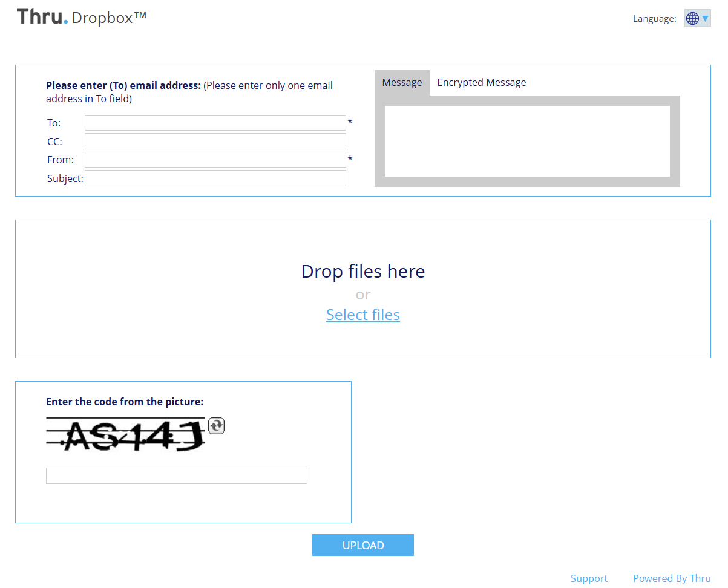This screenshot has height=588, width=728.
Task: Open the Encrypted Message tab
Action: pyautogui.click(x=481, y=83)
